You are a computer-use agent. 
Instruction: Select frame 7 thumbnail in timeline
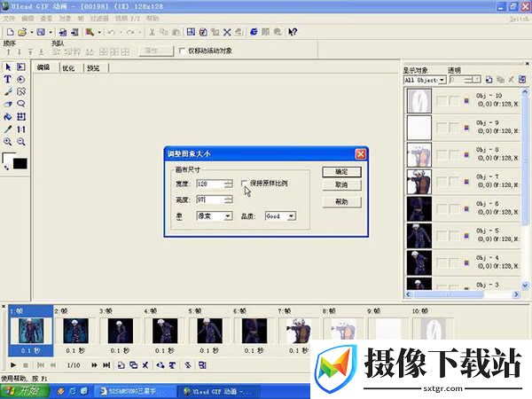coord(299,331)
